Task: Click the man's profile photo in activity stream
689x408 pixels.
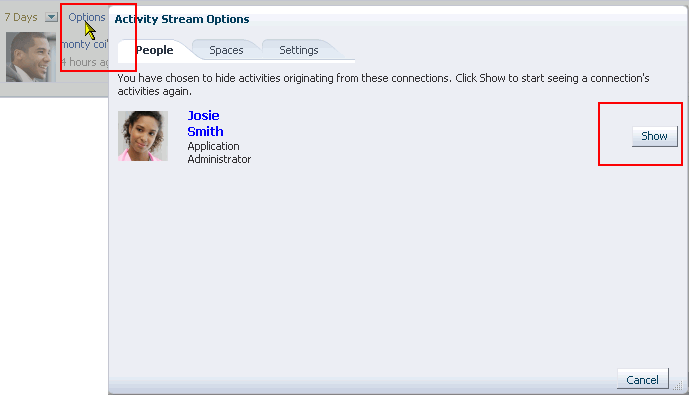Action: (31, 57)
